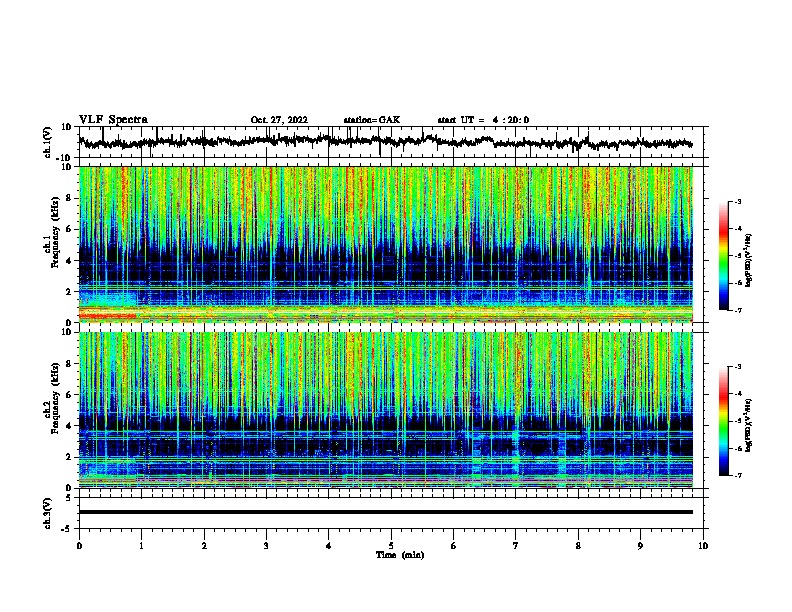This screenshot has height=612, width=792.
Task: Click the "-3" label on ch.1 color bar
Action: click(738, 201)
